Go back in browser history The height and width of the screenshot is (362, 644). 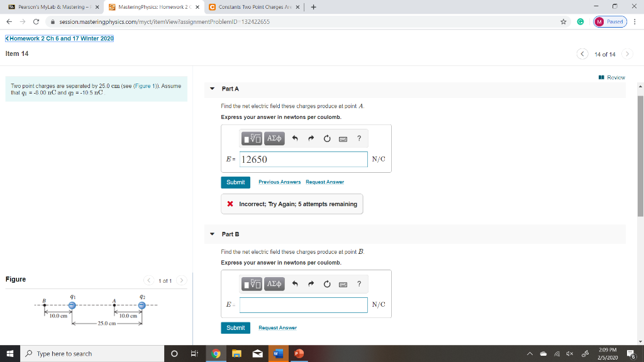click(x=9, y=22)
